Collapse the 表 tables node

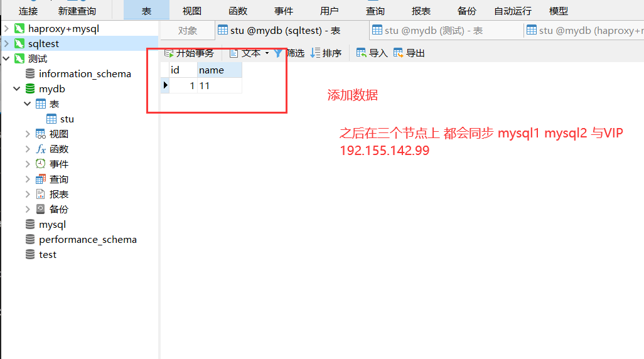(28, 104)
